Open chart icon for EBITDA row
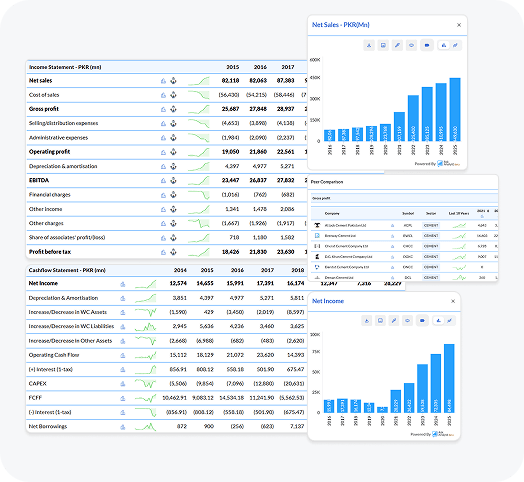The image size is (524, 482). point(163,180)
